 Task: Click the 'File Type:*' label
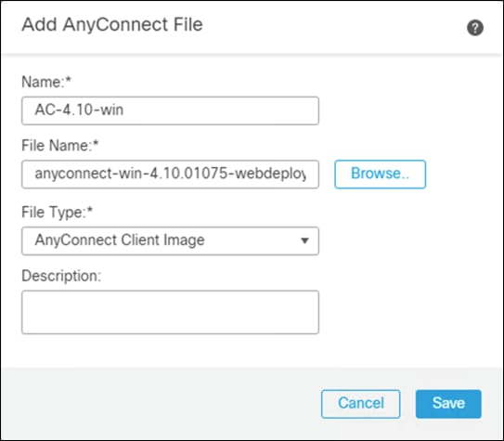point(58,212)
